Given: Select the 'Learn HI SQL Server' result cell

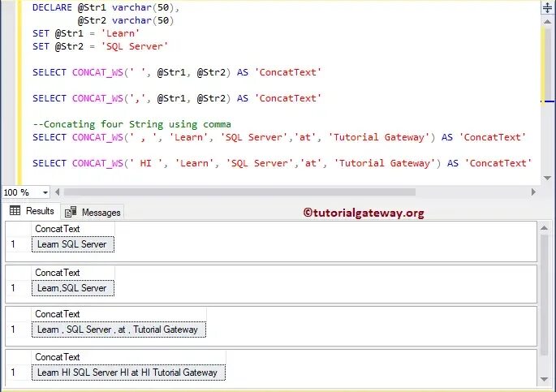Looking at the screenshot, I should click(128, 373).
